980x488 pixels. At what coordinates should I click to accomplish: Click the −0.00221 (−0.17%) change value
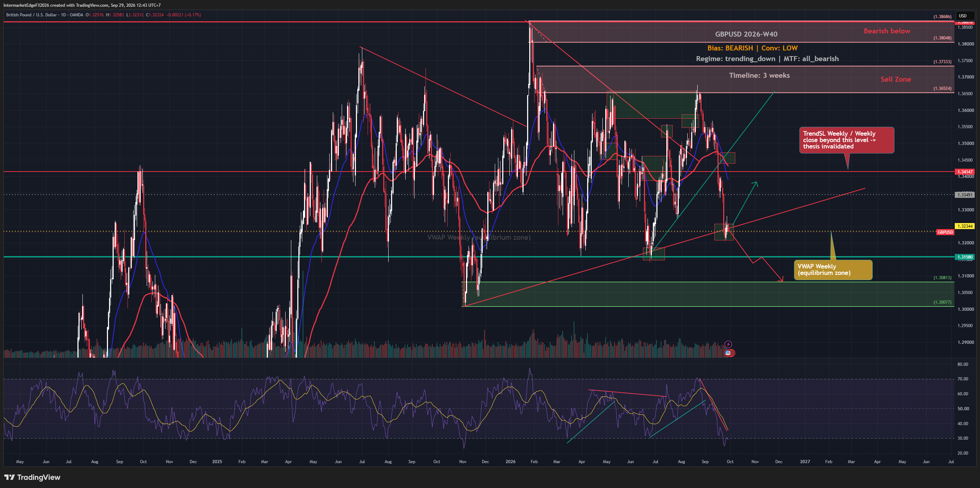[x=183, y=15]
